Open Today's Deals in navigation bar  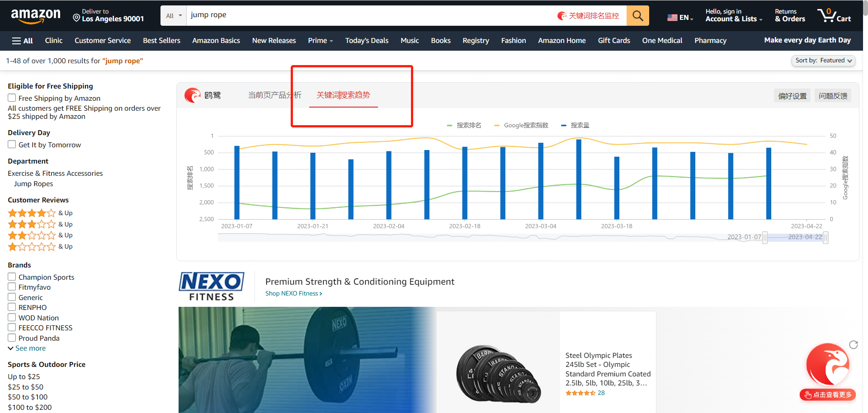pyautogui.click(x=367, y=41)
